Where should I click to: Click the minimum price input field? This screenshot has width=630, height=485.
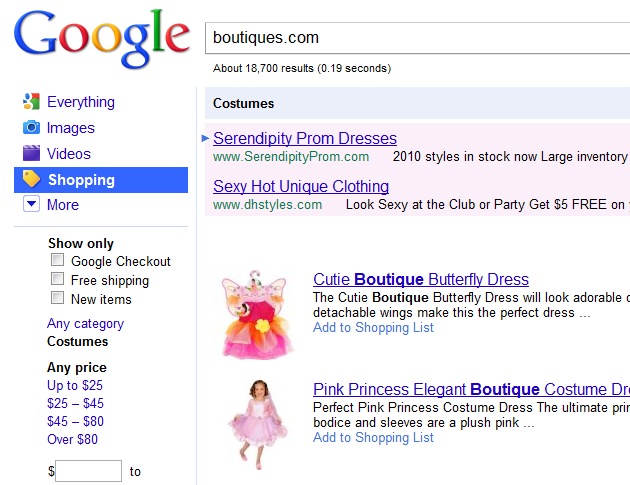[88, 472]
